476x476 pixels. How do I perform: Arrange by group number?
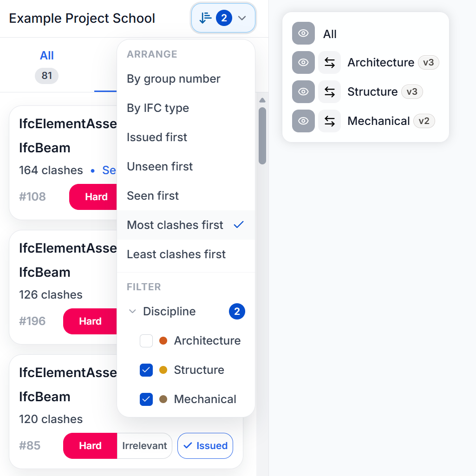(174, 79)
